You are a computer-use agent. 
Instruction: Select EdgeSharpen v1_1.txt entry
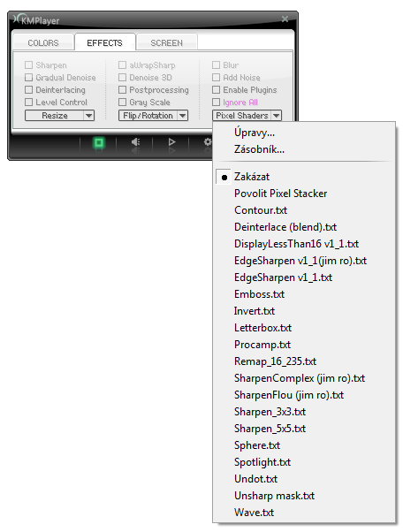click(304, 277)
